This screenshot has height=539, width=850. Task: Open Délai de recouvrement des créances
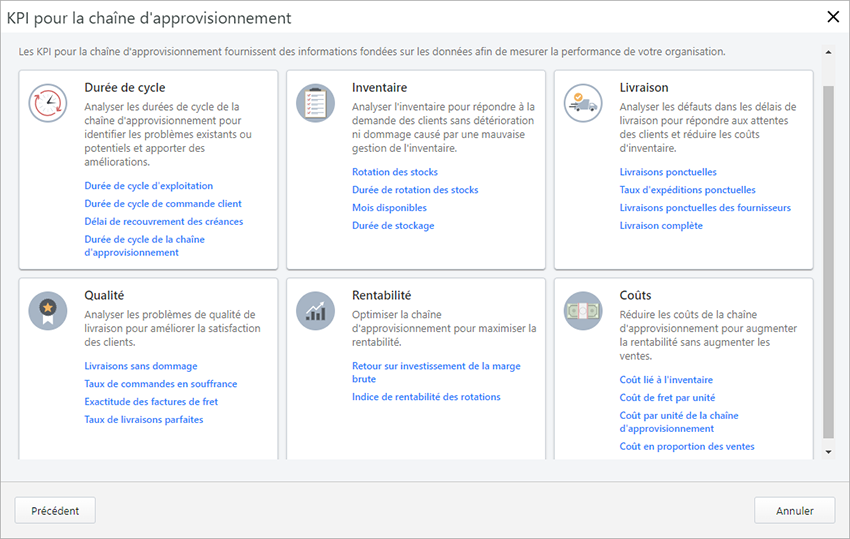click(x=163, y=222)
